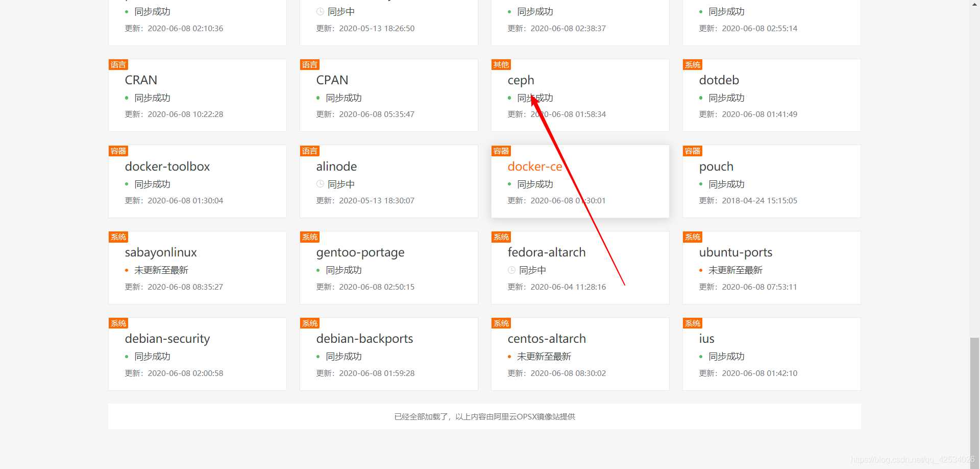Open the fedora-altarch mirror
980x469 pixels.
[547, 252]
